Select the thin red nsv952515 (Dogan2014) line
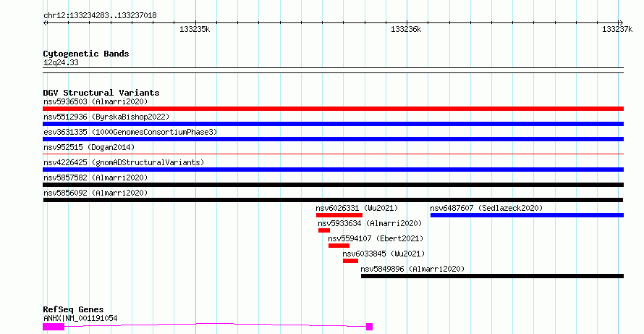The height and width of the screenshot is (334, 644). pyautogui.click(x=333, y=154)
